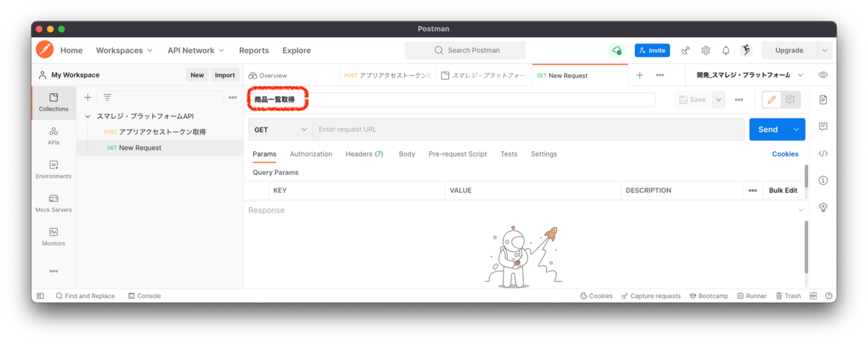The width and height of the screenshot is (868, 344).
Task: Open the Mock Servers sidebar panel
Action: pos(54,203)
